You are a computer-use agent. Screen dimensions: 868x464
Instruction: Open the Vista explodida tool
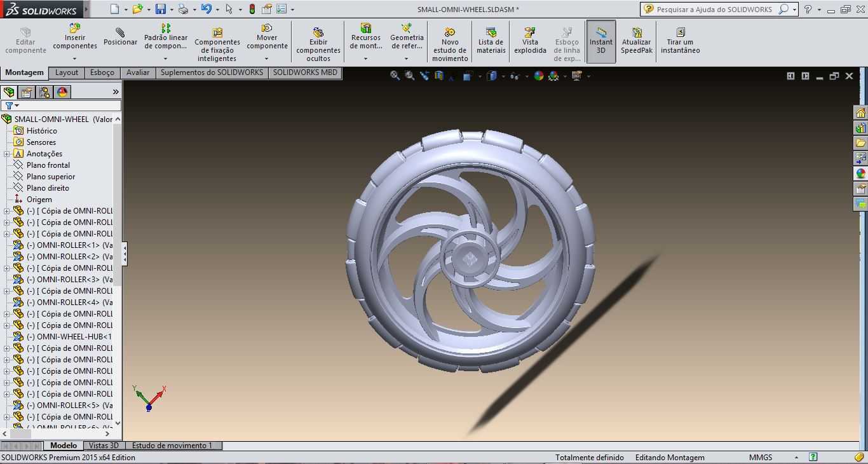(530, 40)
